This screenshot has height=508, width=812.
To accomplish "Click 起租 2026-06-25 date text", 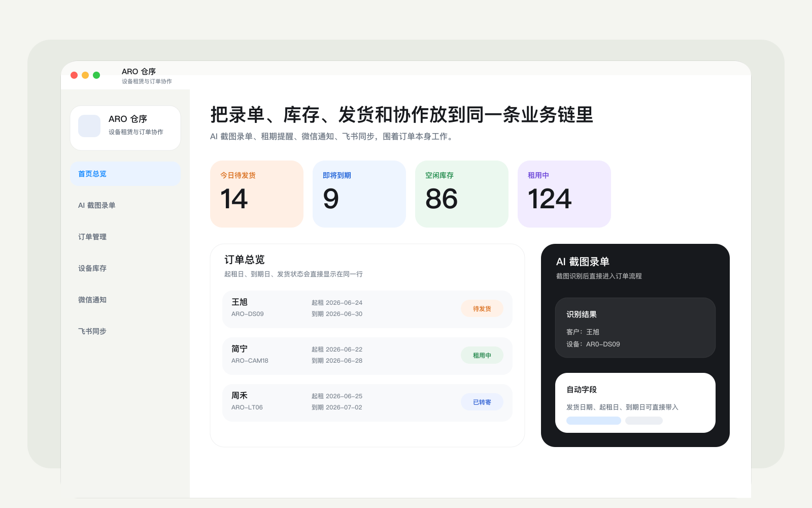I will click(337, 396).
